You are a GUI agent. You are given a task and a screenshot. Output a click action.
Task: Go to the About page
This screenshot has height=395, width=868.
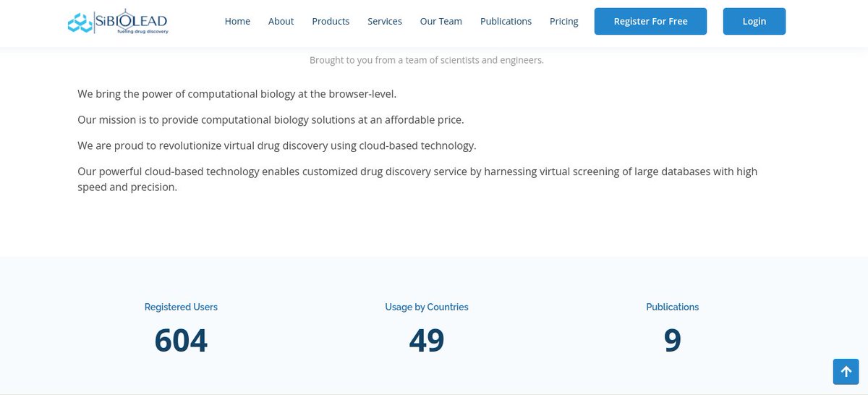tap(281, 21)
